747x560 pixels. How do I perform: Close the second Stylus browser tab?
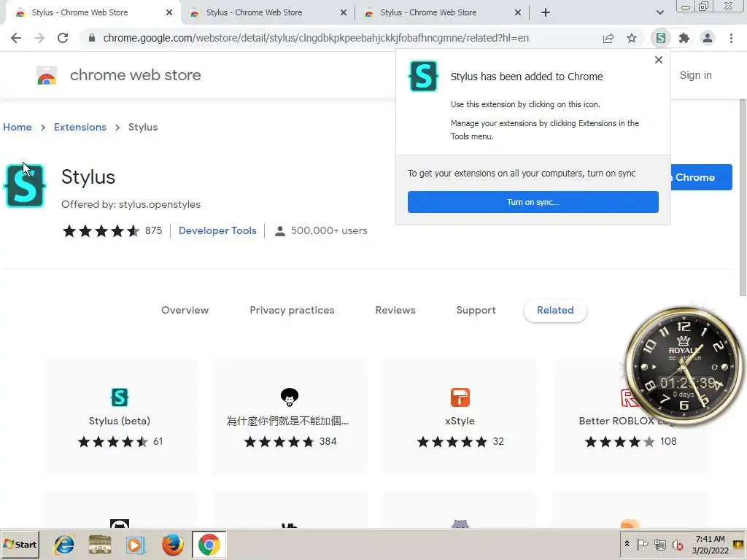[344, 12]
